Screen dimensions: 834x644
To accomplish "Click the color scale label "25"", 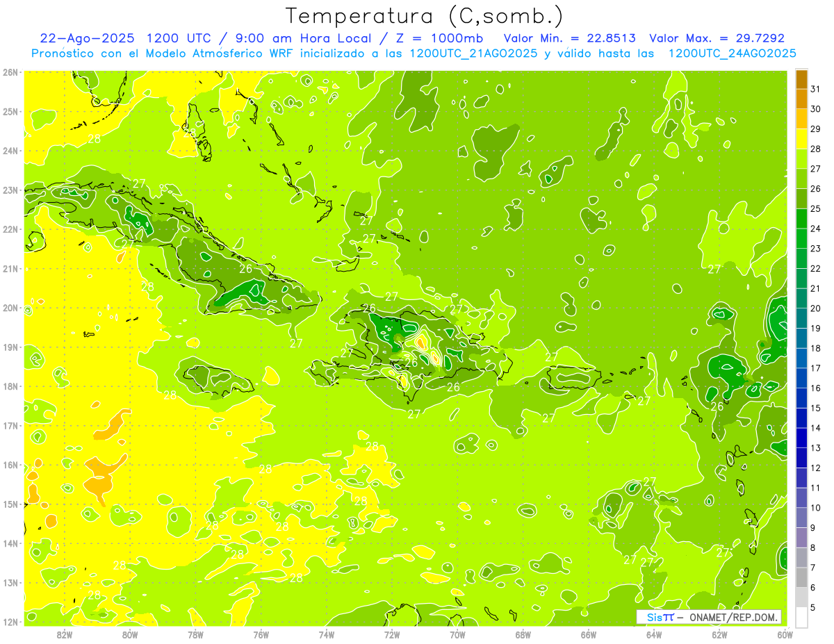I will [815, 208].
